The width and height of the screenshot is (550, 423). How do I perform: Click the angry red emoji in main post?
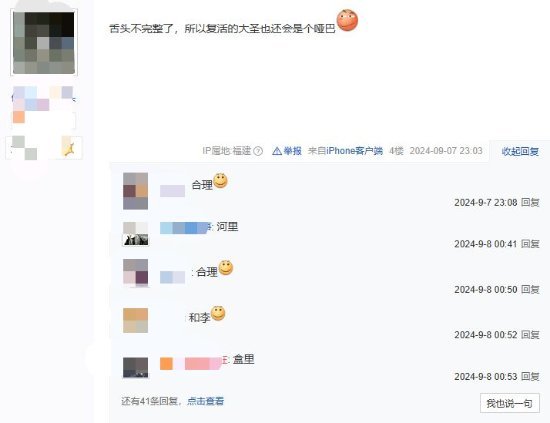pos(347,20)
